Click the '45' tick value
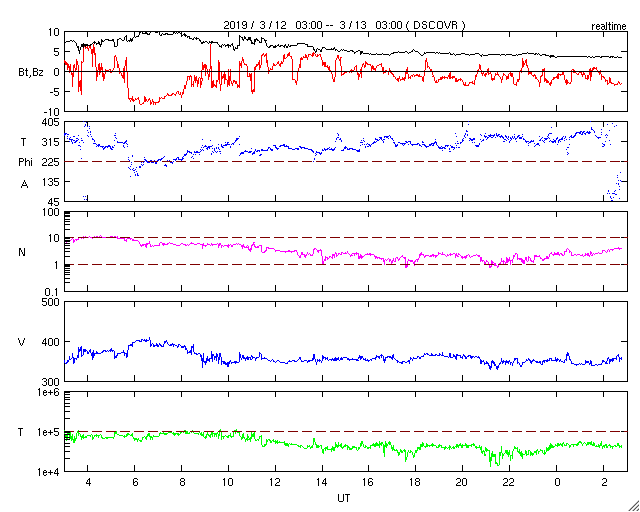The image size is (640, 512). 54,202
